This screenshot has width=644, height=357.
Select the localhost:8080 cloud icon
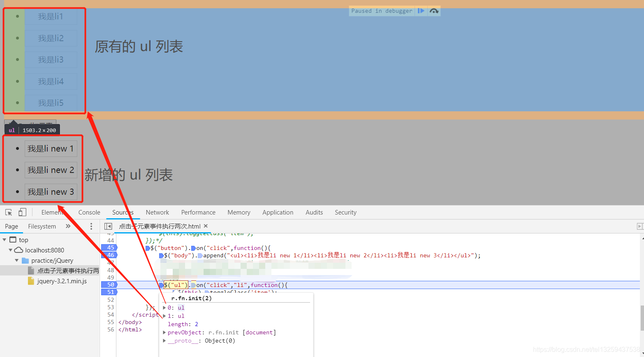(19, 250)
